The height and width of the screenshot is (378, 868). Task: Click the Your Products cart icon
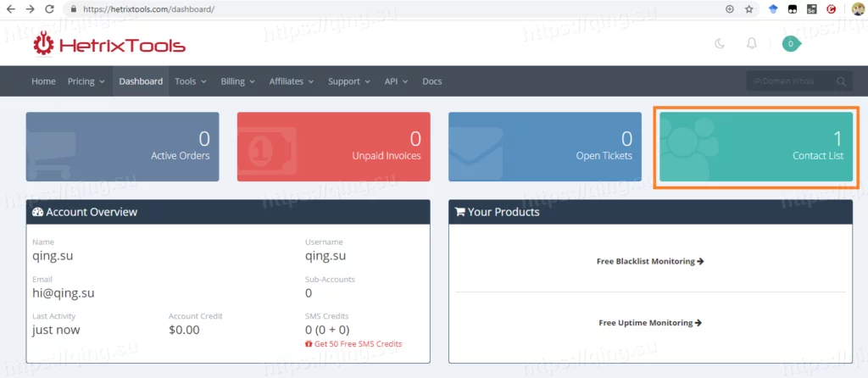(x=460, y=212)
